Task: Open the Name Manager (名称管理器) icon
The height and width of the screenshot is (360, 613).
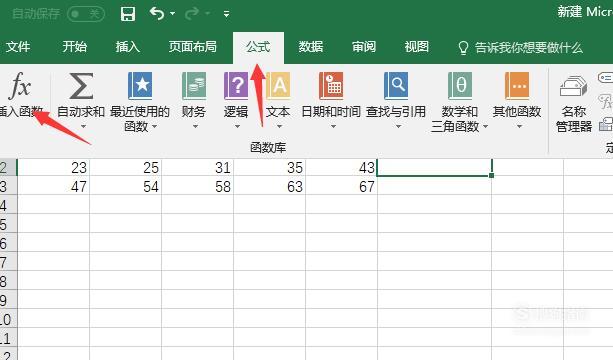Action: pos(574,86)
